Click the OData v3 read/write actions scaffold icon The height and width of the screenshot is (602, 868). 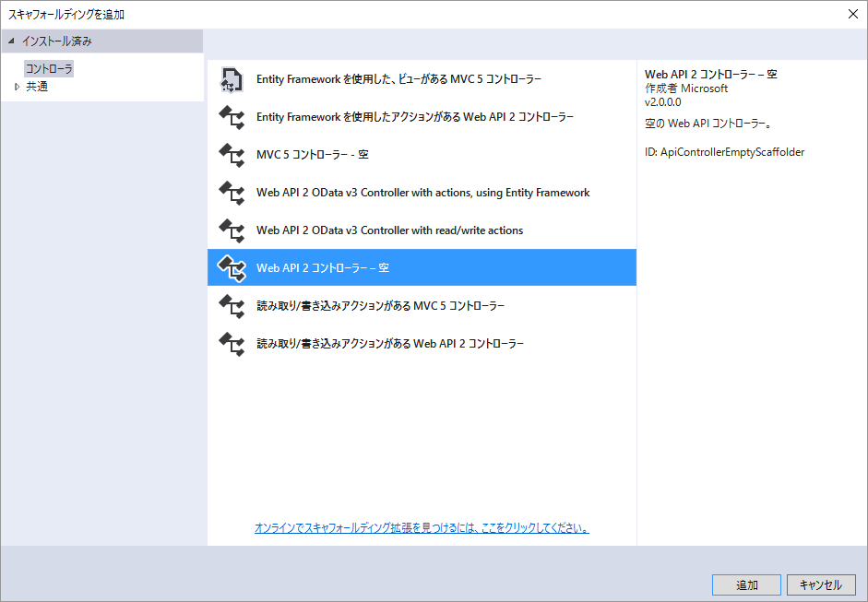tap(232, 230)
